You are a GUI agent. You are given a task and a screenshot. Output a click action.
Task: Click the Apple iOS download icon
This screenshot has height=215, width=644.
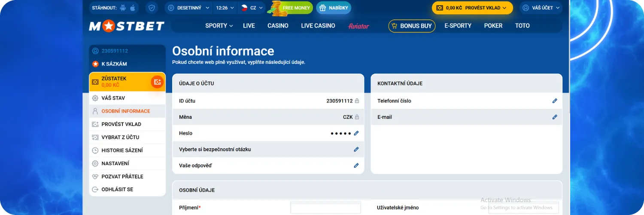pos(133,8)
